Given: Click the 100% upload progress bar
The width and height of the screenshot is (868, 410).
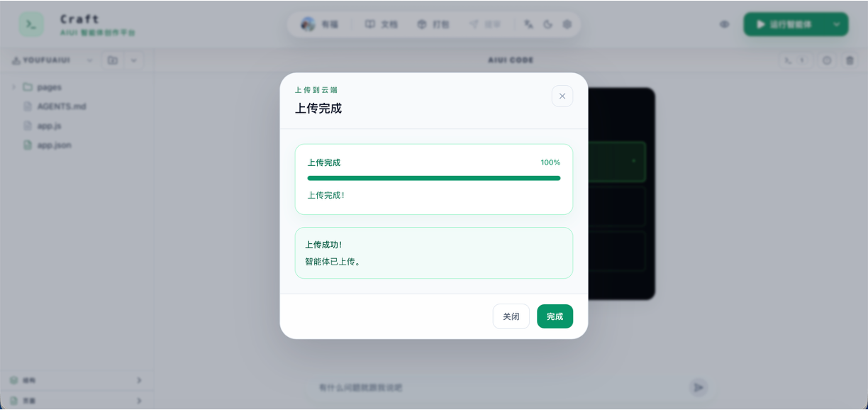Looking at the screenshot, I should 434,178.
